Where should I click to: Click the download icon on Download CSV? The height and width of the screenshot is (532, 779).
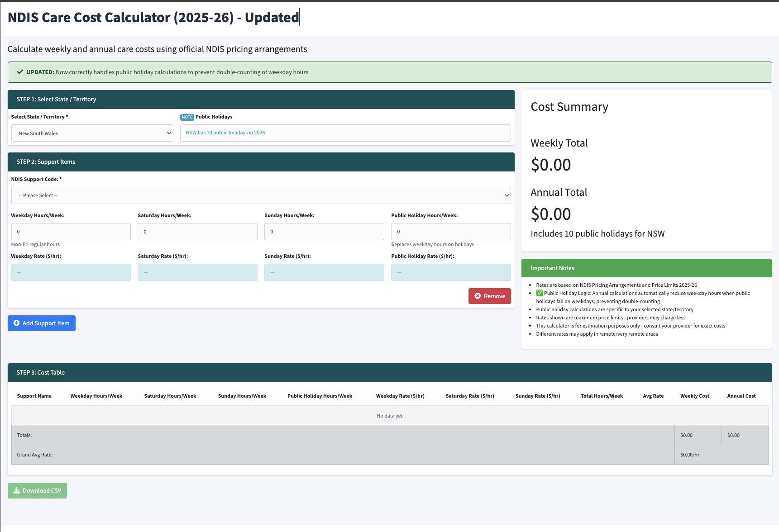(x=17, y=490)
